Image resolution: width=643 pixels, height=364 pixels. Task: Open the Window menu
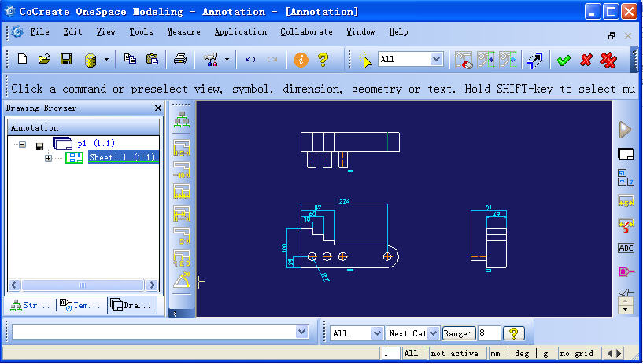point(360,32)
